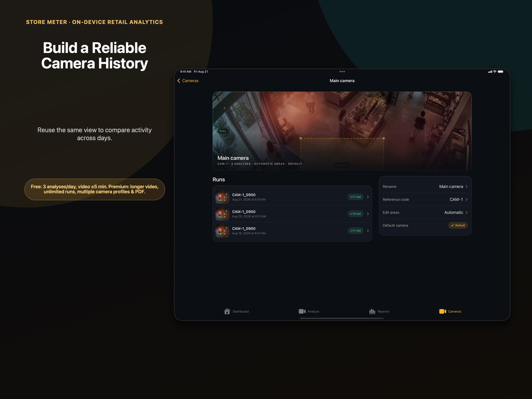This screenshot has height=399, width=532.
Task: Open the Rename setting chevron
Action: click(467, 187)
